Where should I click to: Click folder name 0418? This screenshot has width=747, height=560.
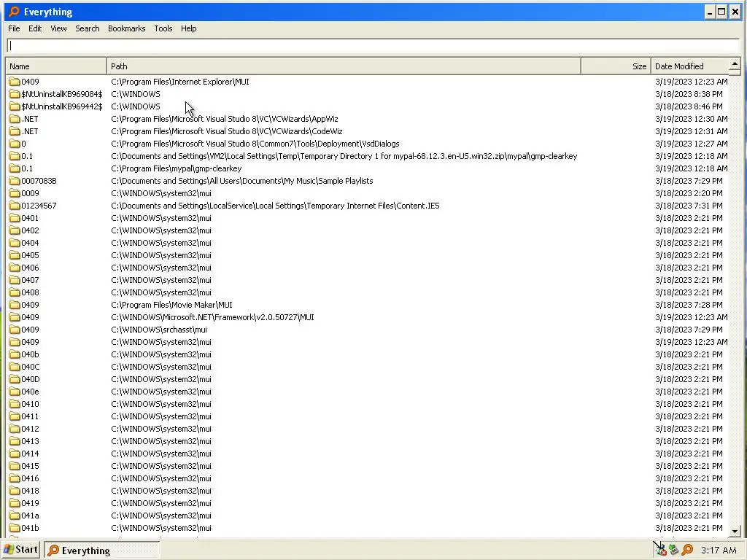[30, 490]
